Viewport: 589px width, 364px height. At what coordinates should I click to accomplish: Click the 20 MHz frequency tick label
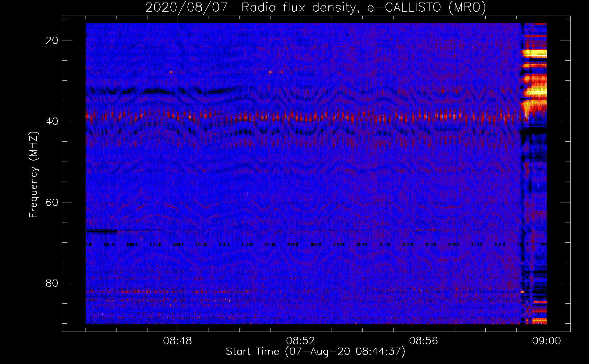tap(52, 40)
